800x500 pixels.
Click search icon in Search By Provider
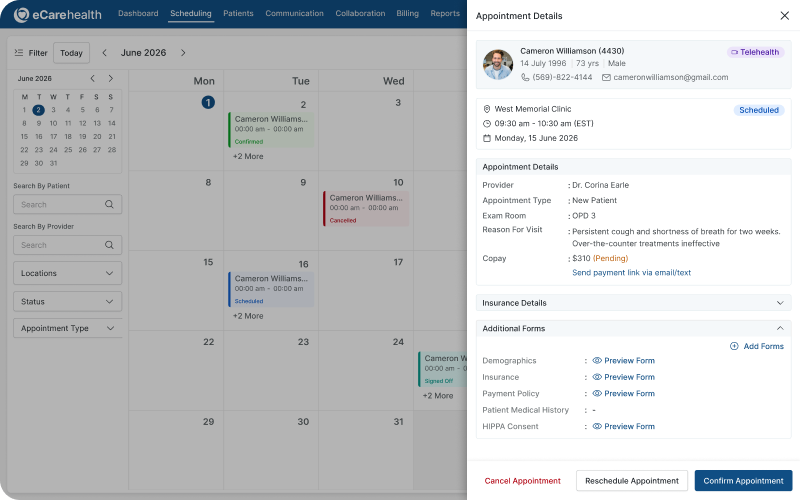tap(109, 245)
